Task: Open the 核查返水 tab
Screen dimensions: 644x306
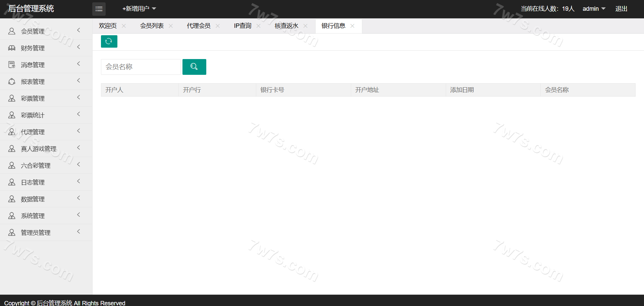Action: 286,26
